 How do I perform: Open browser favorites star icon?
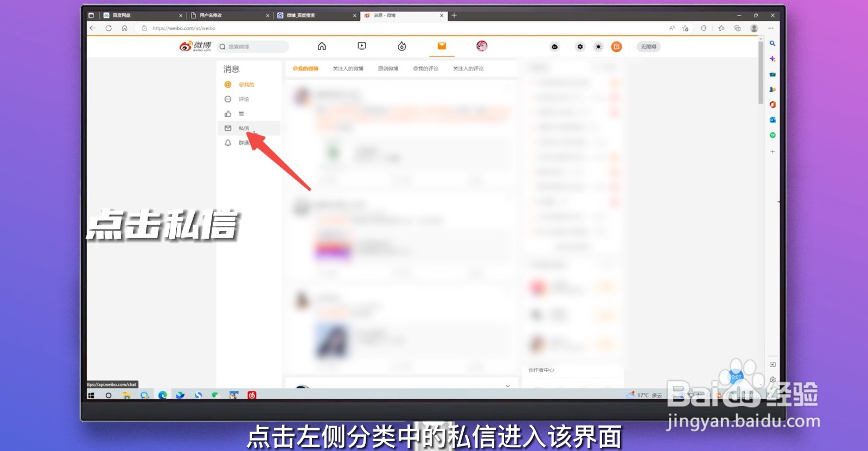click(x=721, y=28)
